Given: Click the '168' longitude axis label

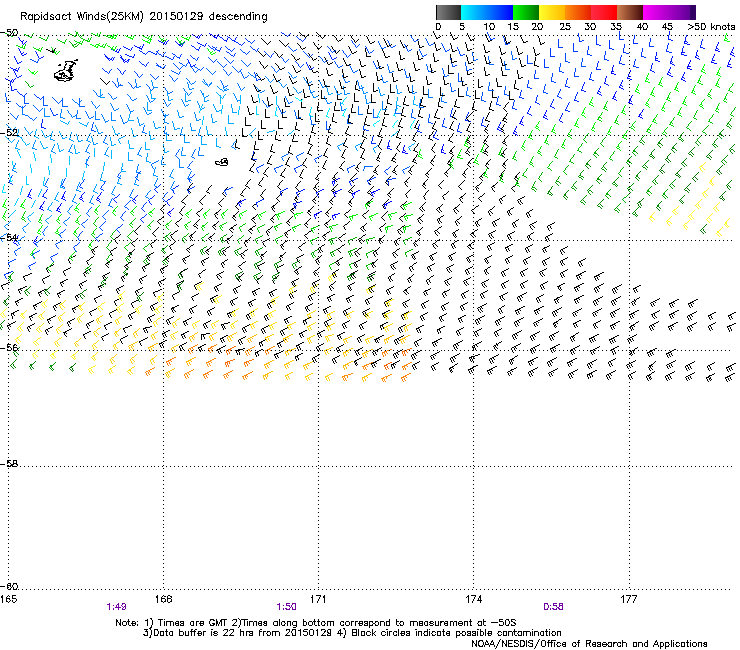Looking at the screenshot, I should (163, 599).
